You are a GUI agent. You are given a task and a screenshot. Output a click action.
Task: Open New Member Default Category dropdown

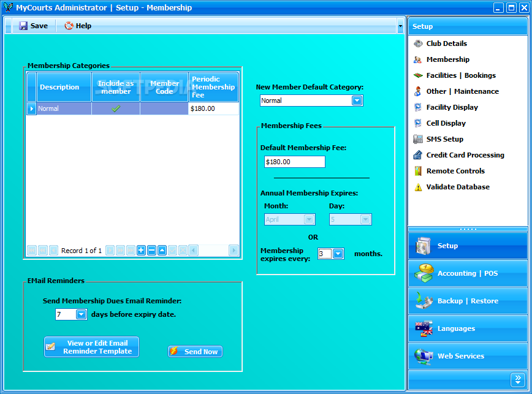[x=357, y=100]
